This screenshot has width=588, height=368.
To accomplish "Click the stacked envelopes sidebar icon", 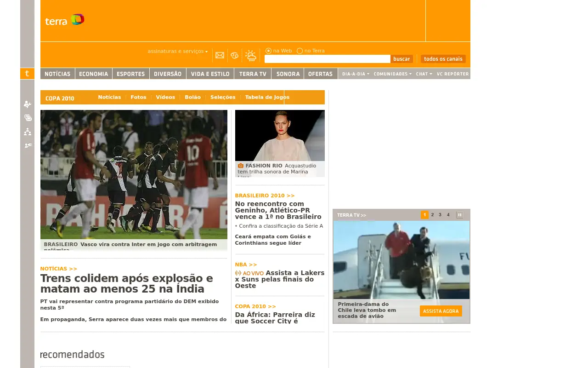I will 28,118.
